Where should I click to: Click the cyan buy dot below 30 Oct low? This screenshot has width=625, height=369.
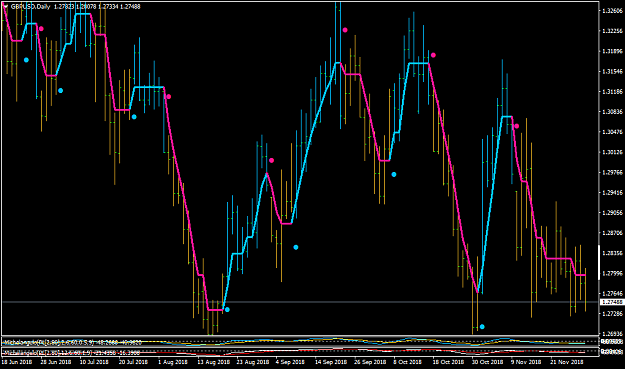pos(482,327)
